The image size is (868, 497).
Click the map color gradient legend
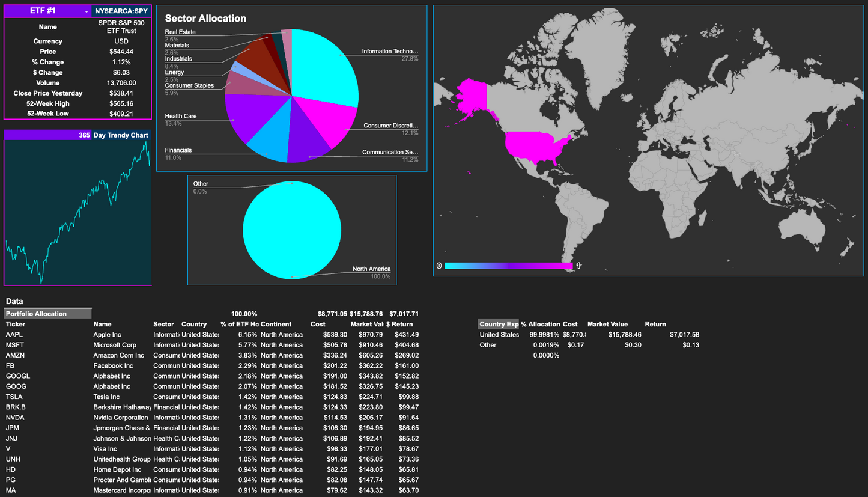(508, 265)
